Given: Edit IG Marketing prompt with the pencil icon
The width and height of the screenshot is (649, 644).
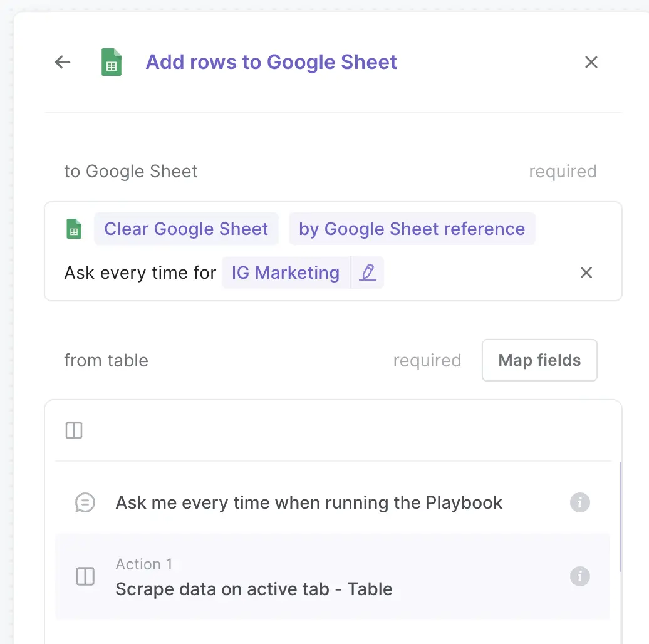Looking at the screenshot, I should 368,273.
